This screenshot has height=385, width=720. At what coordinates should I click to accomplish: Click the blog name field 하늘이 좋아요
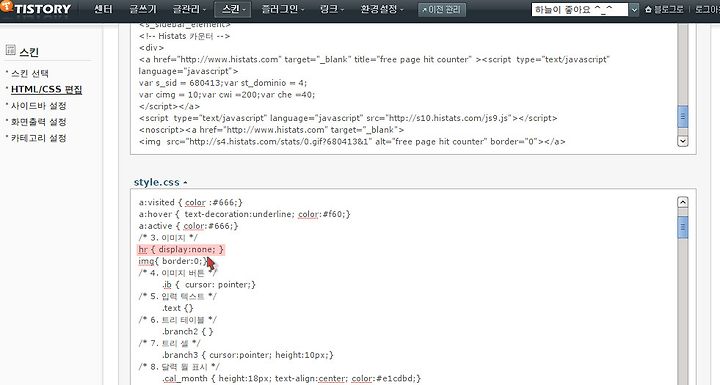point(579,9)
